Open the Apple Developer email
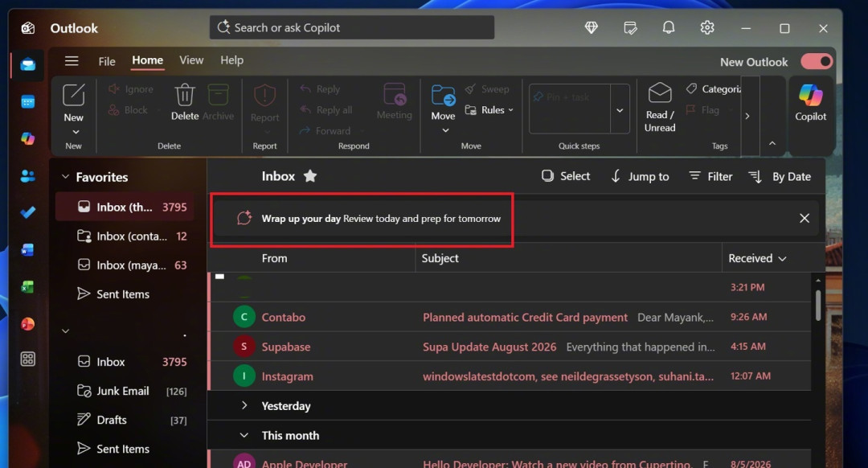 click(x=510, y=460)
